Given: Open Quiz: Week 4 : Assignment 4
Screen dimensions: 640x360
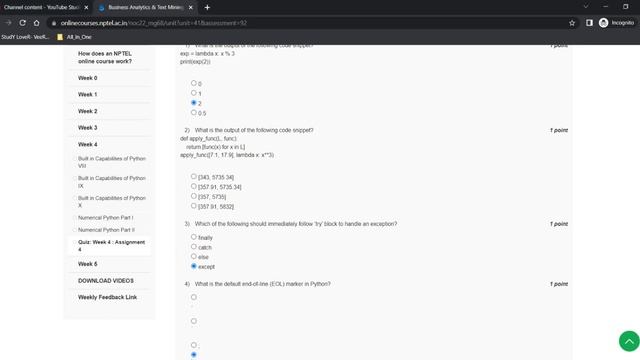Looking at the screenshot, I should point(111,246).
